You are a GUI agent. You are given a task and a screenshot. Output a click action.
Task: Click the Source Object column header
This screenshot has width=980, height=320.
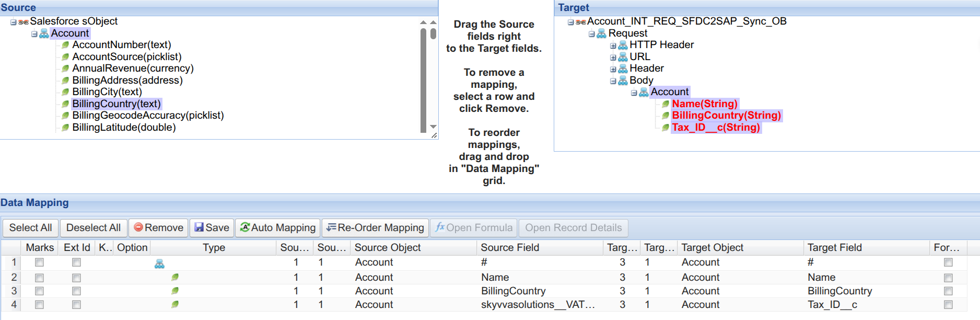(413, 247)
